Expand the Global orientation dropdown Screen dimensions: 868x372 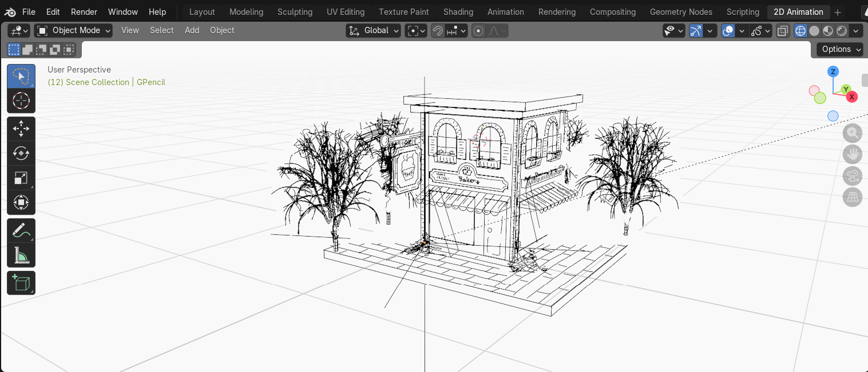coord(373,31)
